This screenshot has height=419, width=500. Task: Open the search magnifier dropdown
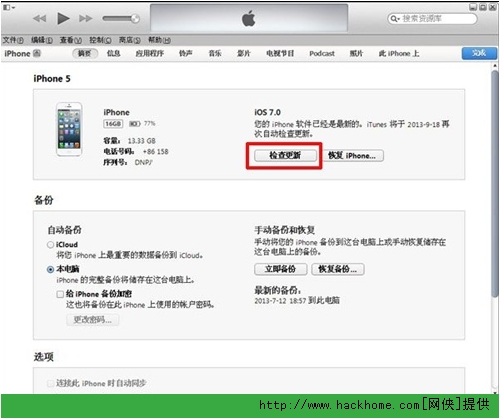(x=395, y=19)
